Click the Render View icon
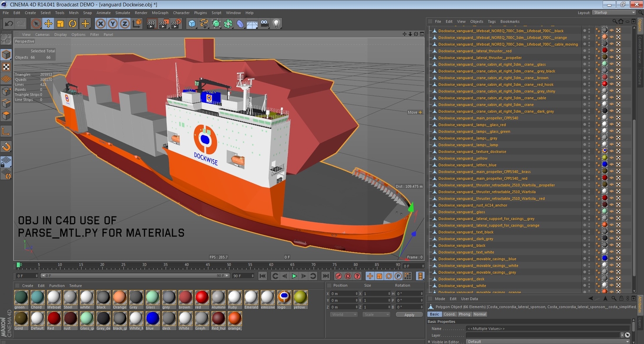 (151, 23)
